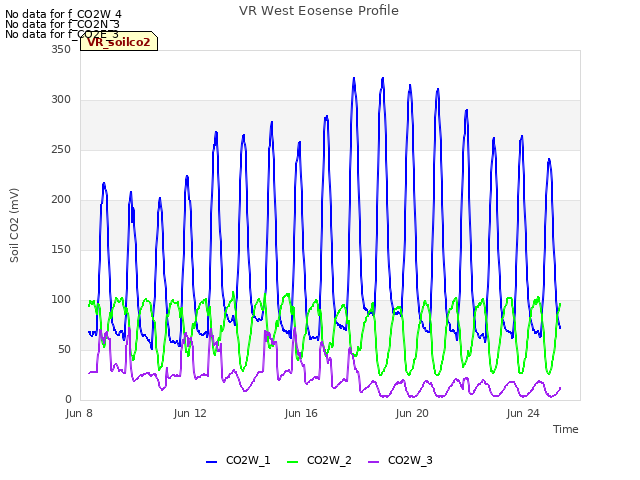Click the Jun 8 x-axis label
640x480 pixels.
(x=79, y=413)
